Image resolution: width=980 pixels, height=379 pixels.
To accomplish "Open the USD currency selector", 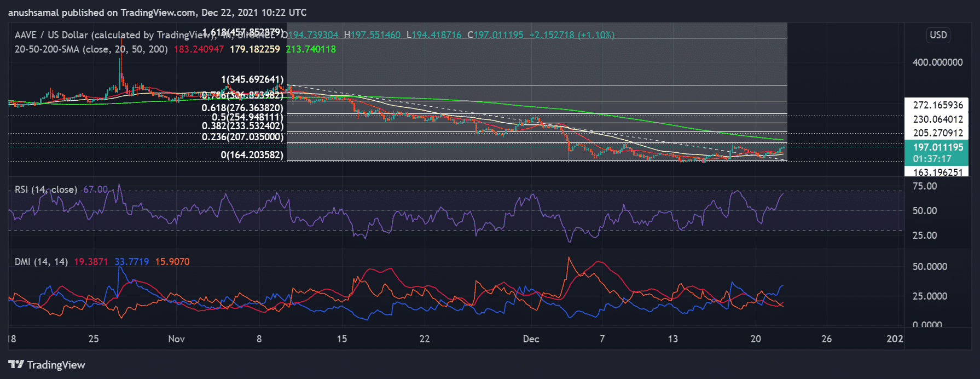I will 938,35.
